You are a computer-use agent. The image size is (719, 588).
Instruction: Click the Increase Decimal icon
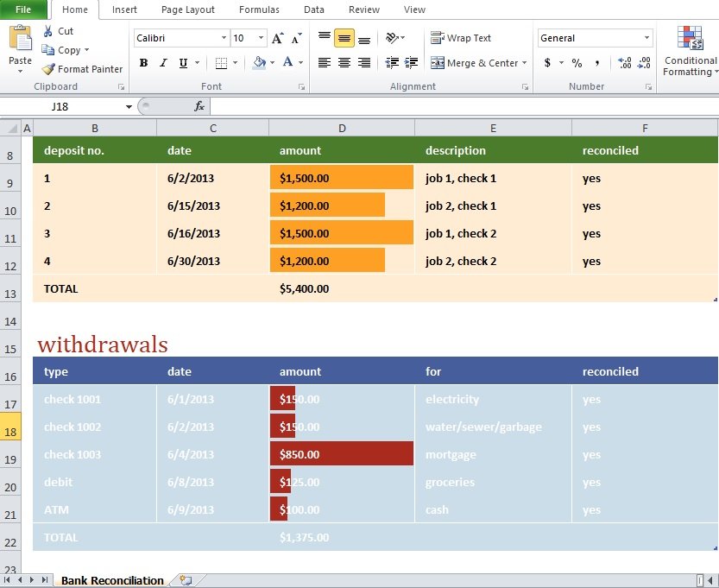(x=625, y=63)
